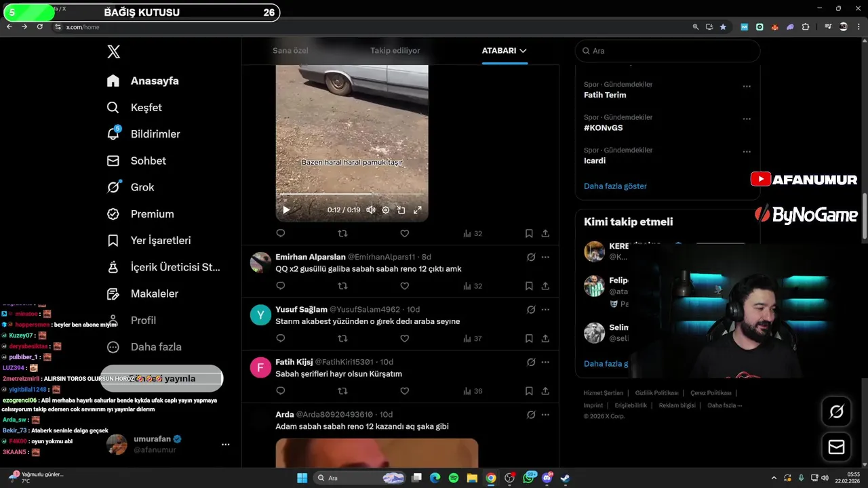Image resolution: width=868 pixels, height=488 pixels.
Task: Click Daha fazla göster under trends
Action: pyautogui.click(x=615, y=186)
